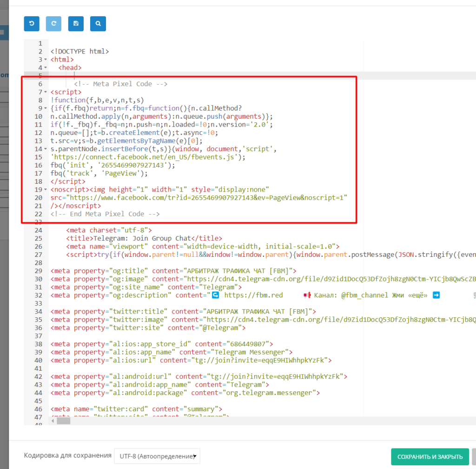Toggle the fold arrow on line 14

click(46, 149)
